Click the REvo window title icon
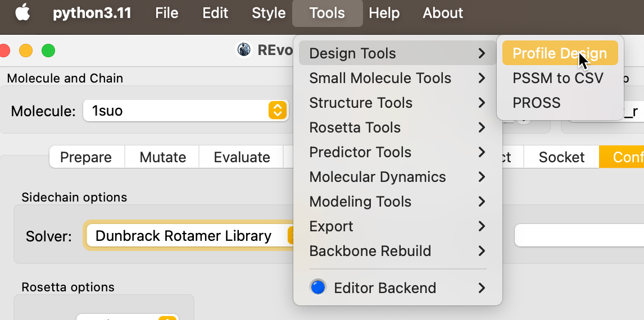Viewport: 644px width, 320px height. tap(244, 50)
